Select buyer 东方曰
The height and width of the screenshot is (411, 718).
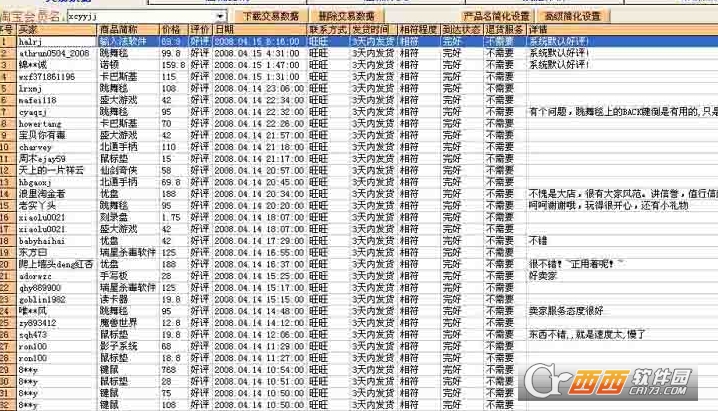33,253
